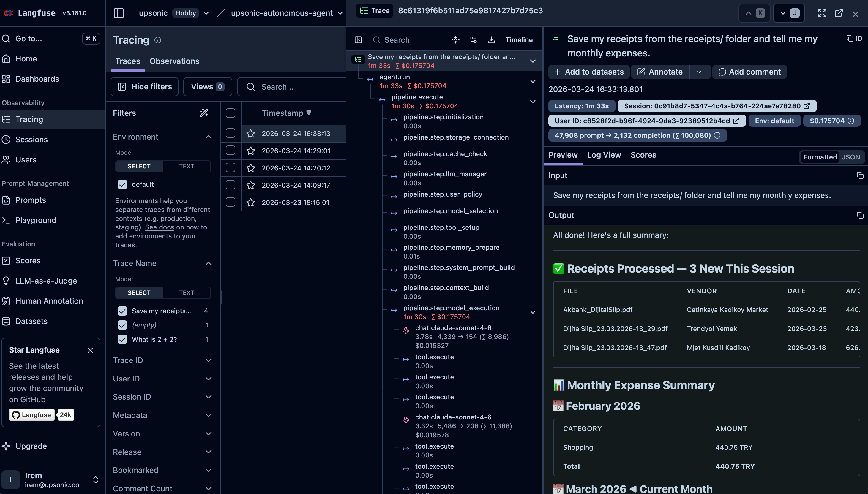Check the 2026-03-23 18:15:01 row checkbox
Viewport: 868px width, 494px height.
point(231,202)
